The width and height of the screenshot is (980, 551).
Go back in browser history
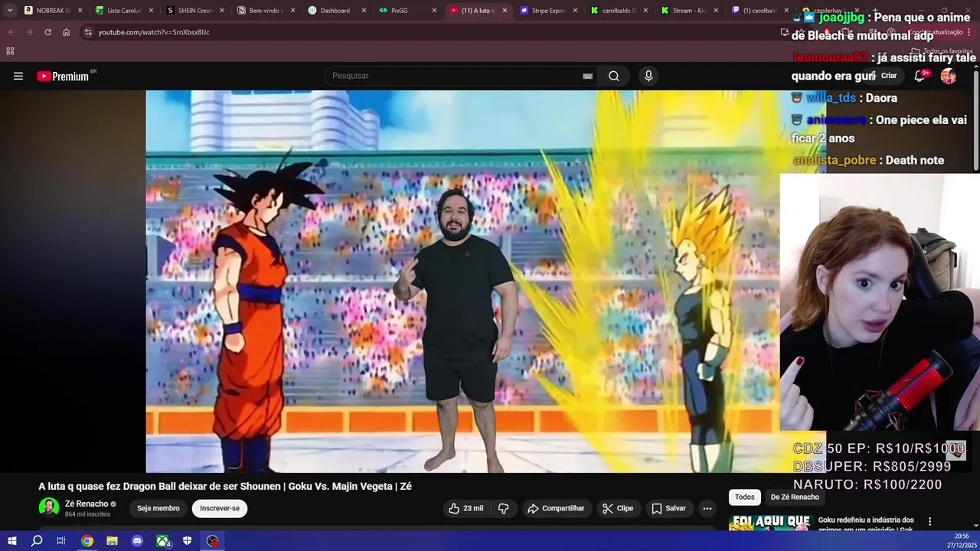(x=11, y=32)
